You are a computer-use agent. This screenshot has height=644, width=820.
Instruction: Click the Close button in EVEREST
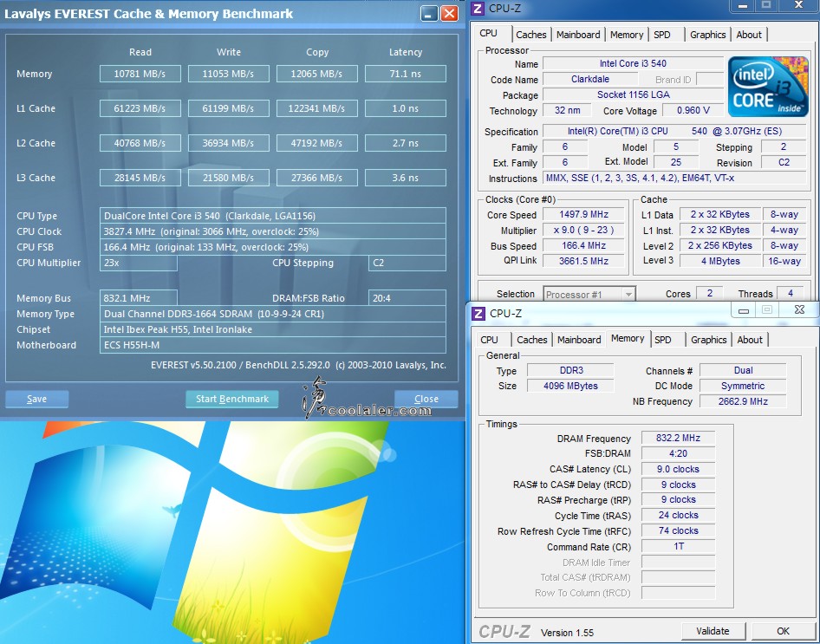tap(426, 399)
